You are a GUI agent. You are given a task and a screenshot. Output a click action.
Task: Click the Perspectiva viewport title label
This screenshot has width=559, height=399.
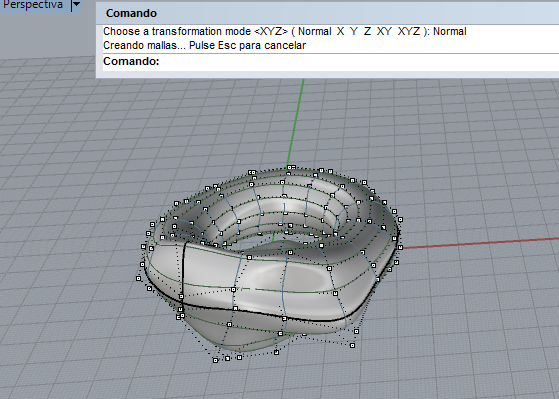(x=33, y=5)
